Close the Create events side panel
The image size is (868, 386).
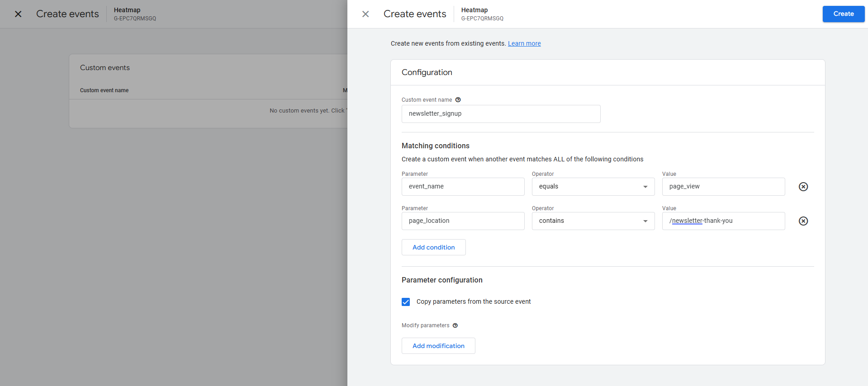(365, 14)
